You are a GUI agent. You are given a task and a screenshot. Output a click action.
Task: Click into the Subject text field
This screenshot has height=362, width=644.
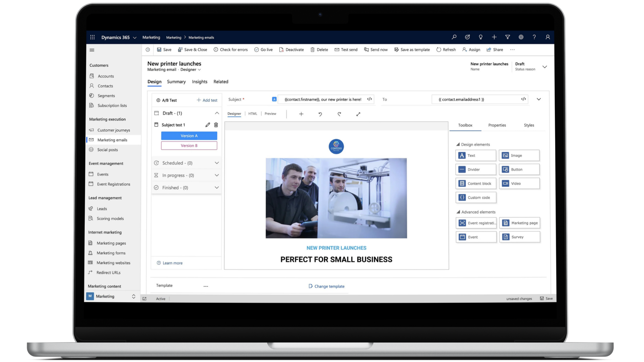323,99
